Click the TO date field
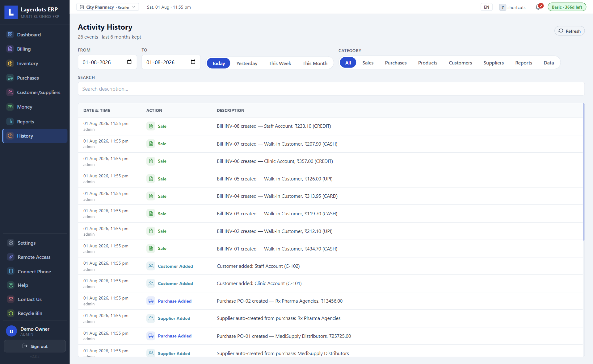Screen dimensions: 593x364 click(171, 62)
